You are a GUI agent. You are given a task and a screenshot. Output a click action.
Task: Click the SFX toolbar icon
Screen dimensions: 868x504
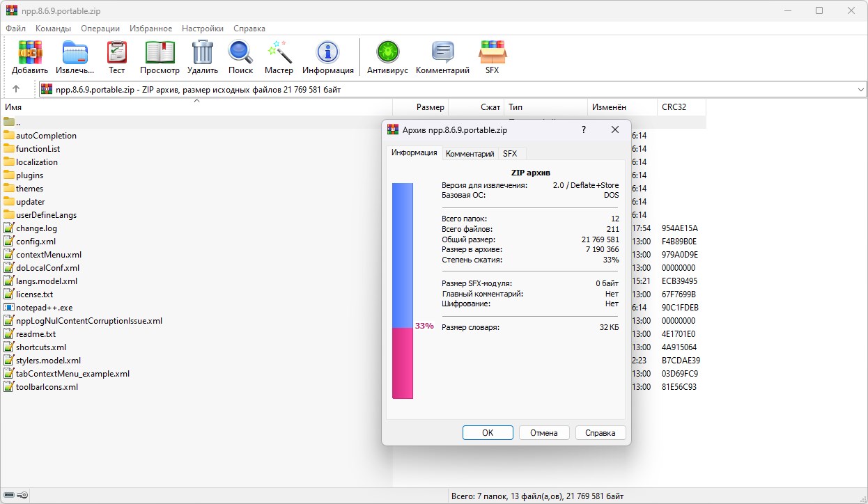[x=492, y=53]
